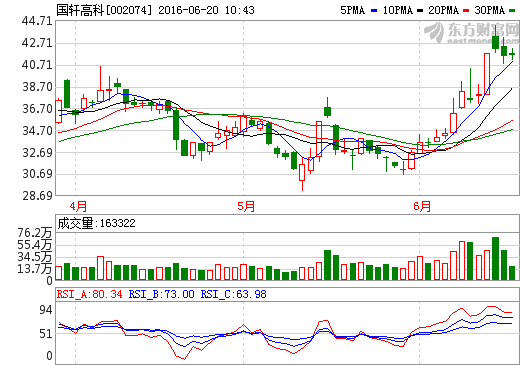Click the 28.69 price axis label
The width and height of the screenshot is (520, 365).
click(37, 196)
